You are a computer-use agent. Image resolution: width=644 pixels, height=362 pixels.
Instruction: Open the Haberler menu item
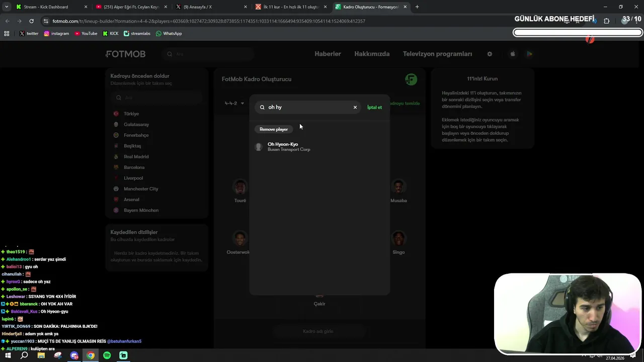coord(328,54)
